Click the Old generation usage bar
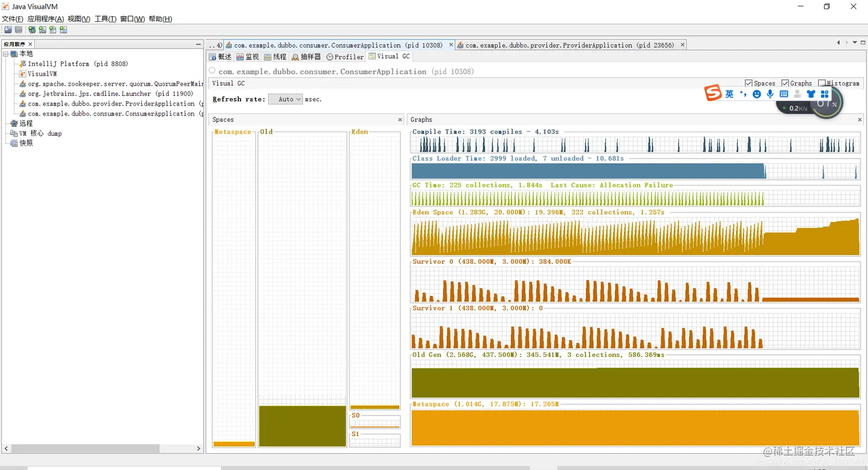This screenshot has width=868, height=470. tap(303, 426)
